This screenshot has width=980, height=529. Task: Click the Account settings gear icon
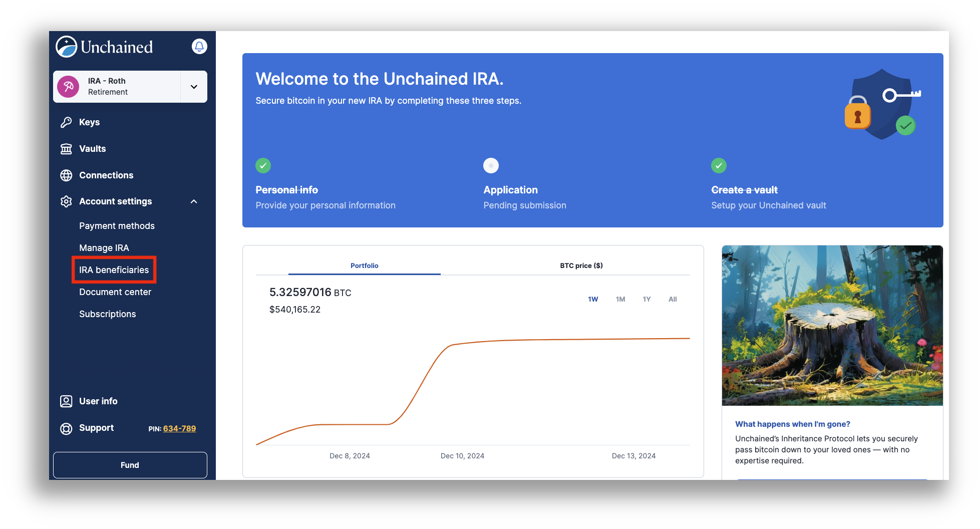tap(66, 201)
